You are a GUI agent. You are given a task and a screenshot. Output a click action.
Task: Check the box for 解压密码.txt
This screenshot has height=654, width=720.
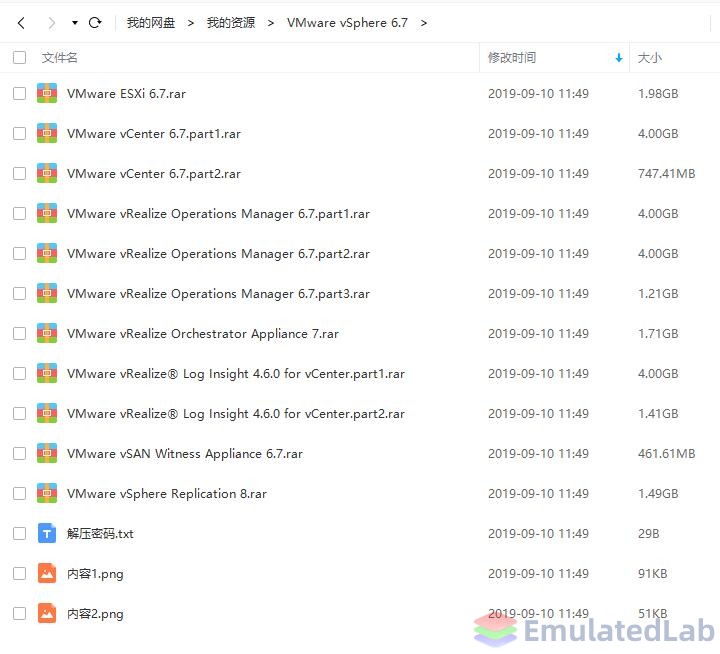[x=19, y=533]
